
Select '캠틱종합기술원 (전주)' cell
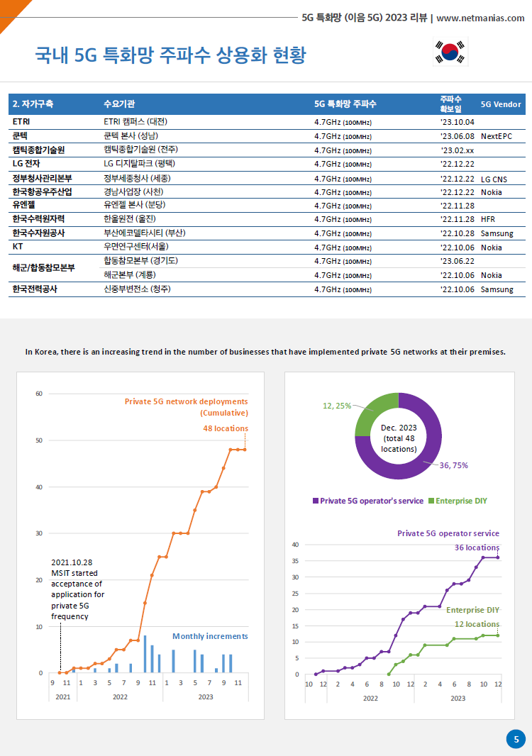(141, 150)
